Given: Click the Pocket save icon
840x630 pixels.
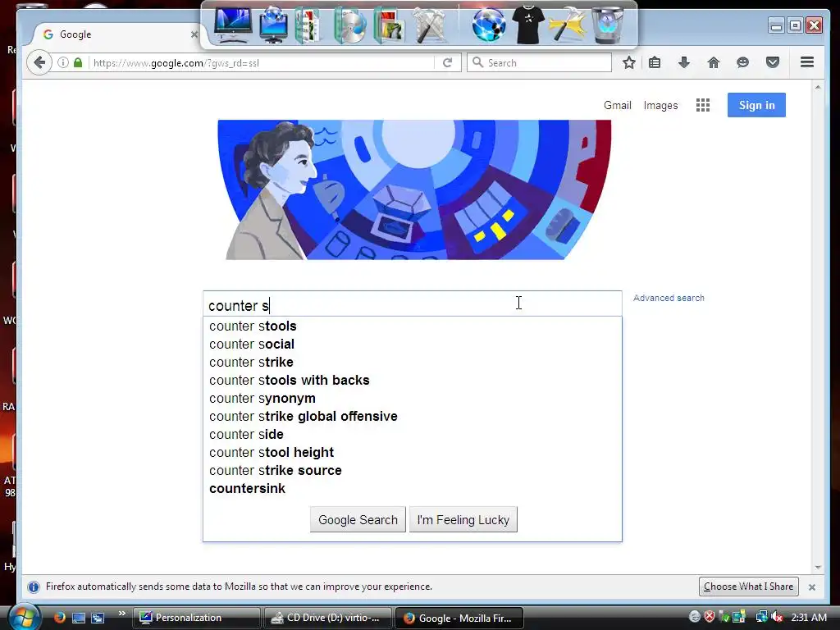Looking at the screenshot, I should 773,62.
